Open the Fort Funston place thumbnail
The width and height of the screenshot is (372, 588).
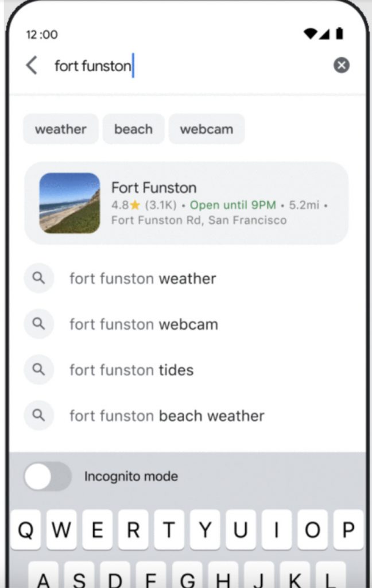coord(69,203)
